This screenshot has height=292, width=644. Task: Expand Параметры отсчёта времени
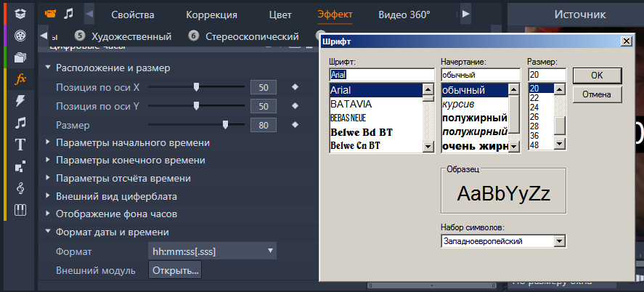48,178
